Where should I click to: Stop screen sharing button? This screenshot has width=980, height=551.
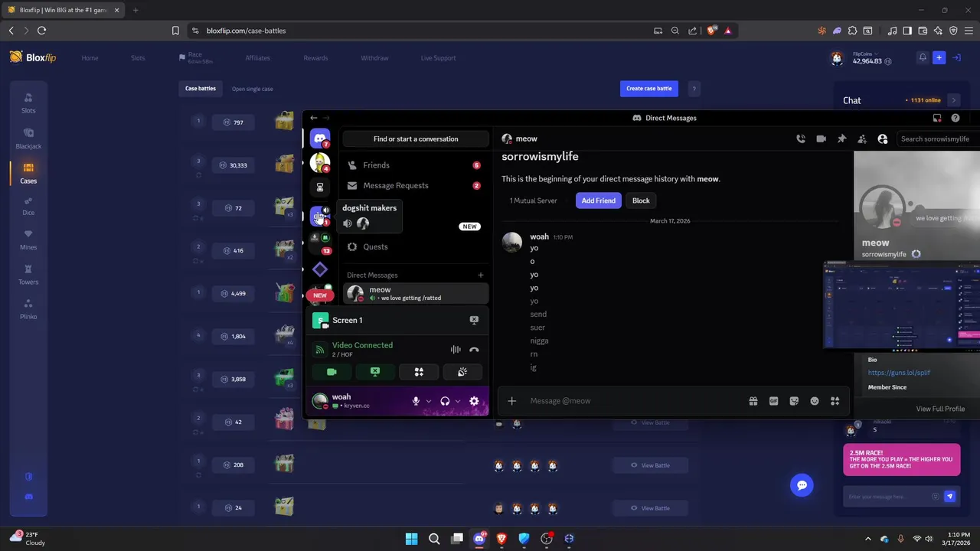pos(375,372)
